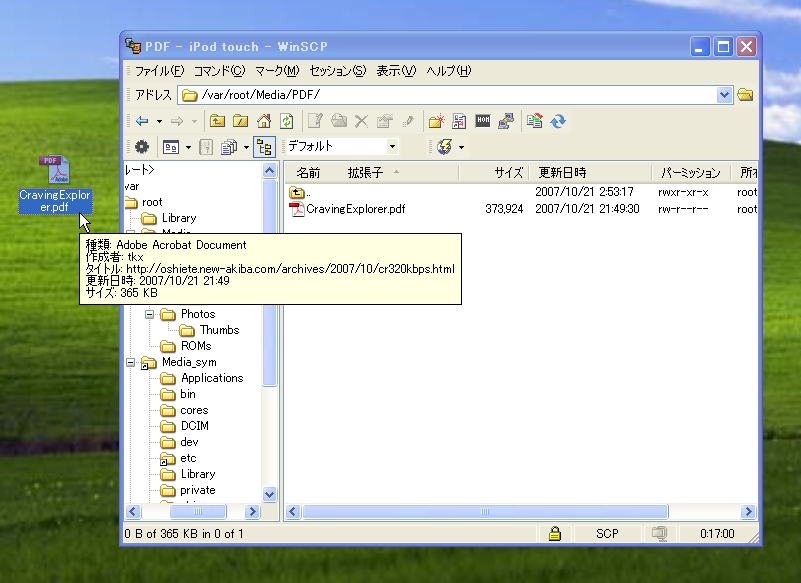Screen dimensions: 801x583
Task: Select the etc folder in the tree
Action: click(x=187, y=458)
